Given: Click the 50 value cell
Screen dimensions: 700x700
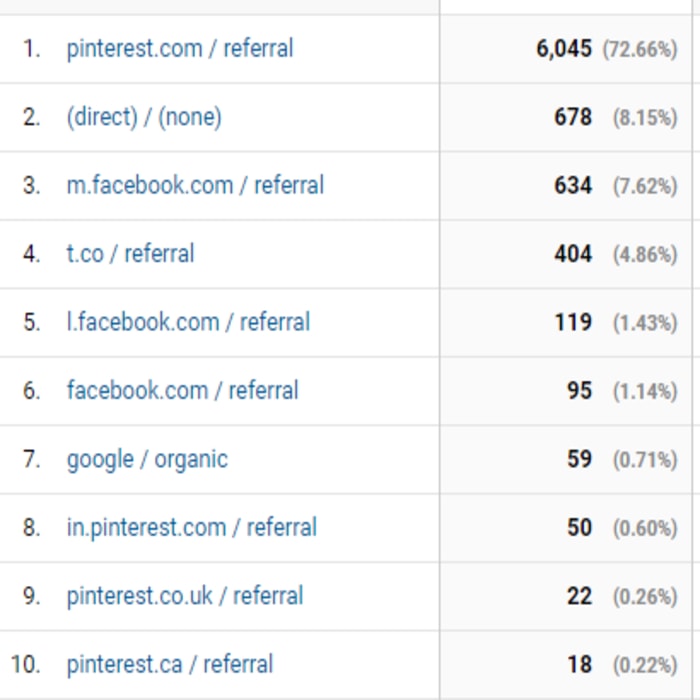Looking at the screenshot, I should point(579,528).
